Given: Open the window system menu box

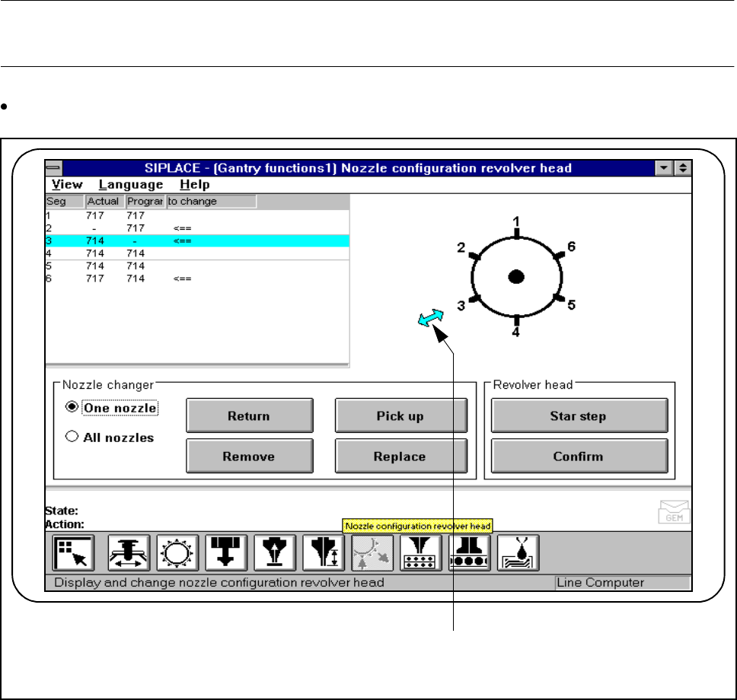Looking at the screenshot, I should coord(54,168).
